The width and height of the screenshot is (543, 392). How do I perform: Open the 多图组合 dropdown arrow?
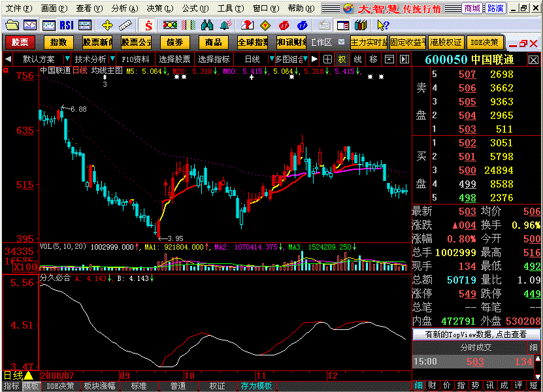pos(305,59)
